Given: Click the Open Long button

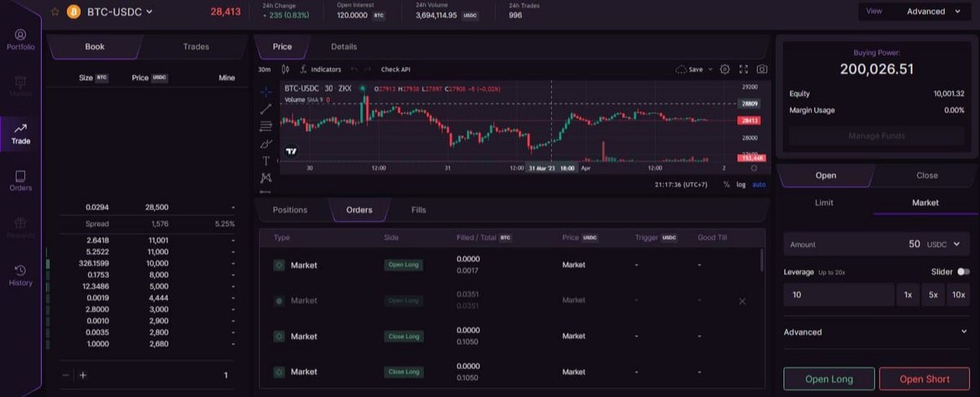Looking at the screenshot, I should pyautogui.click(x=829, y=379).
